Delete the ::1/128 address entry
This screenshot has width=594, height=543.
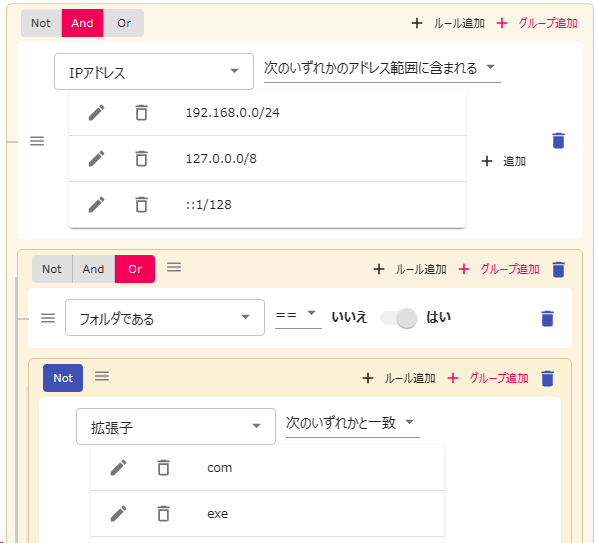tap(141, 205)
